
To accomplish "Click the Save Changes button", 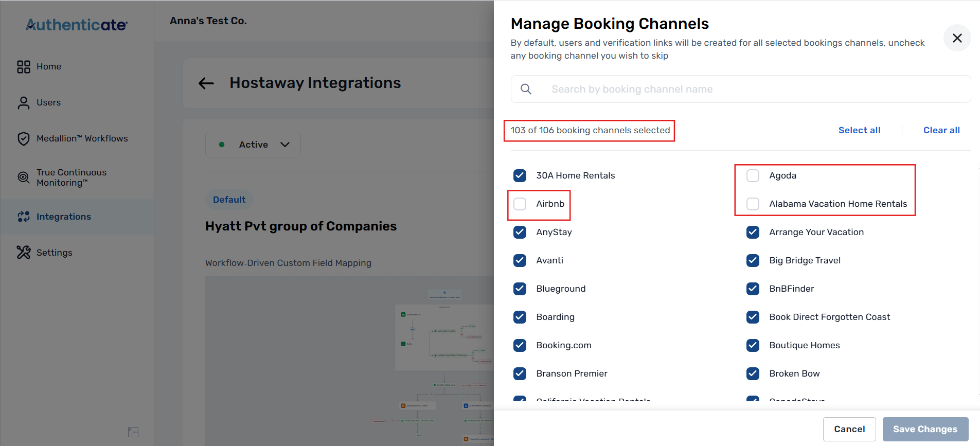I will tap(925, 429).
